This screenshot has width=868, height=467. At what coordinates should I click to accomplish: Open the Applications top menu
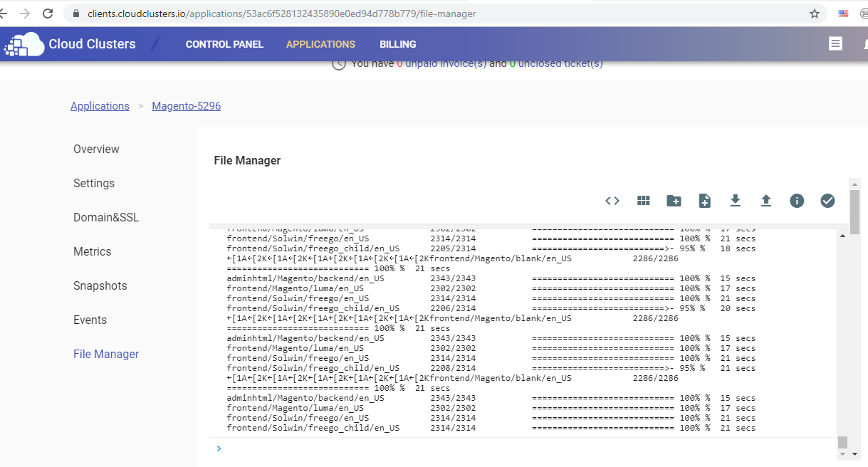point(320,44)
